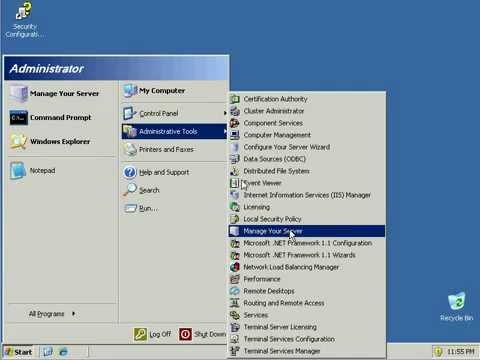Click the Data Sources (ODBC) icon

pos(235,159)
